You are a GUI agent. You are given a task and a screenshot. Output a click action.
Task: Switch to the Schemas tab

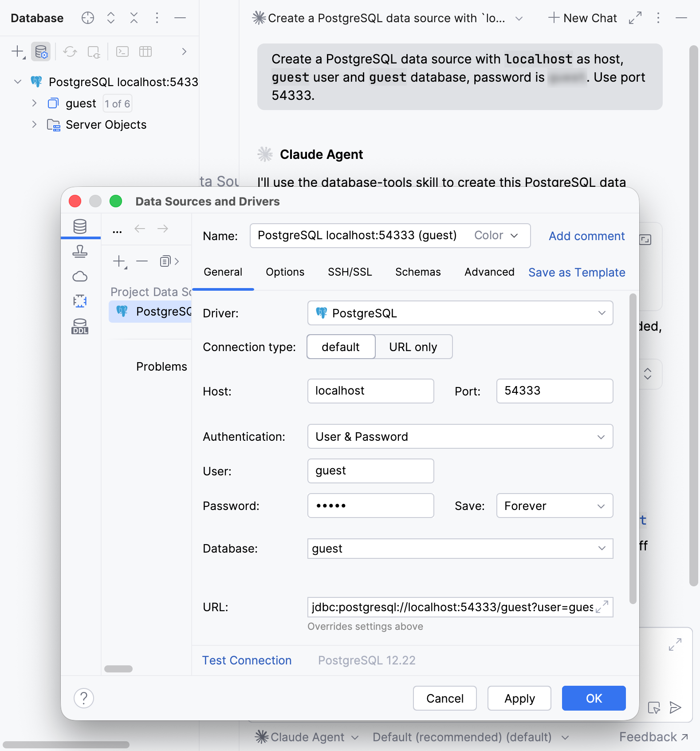(x=418, y=272)
